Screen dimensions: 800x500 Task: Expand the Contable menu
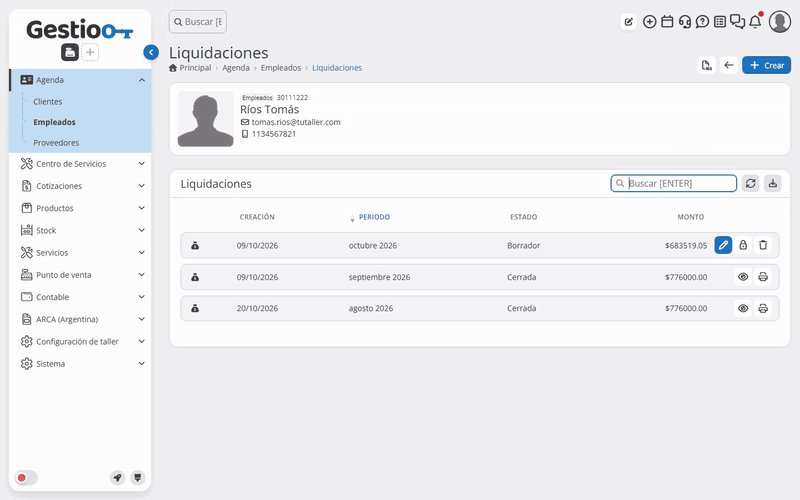tap(80, 297)
